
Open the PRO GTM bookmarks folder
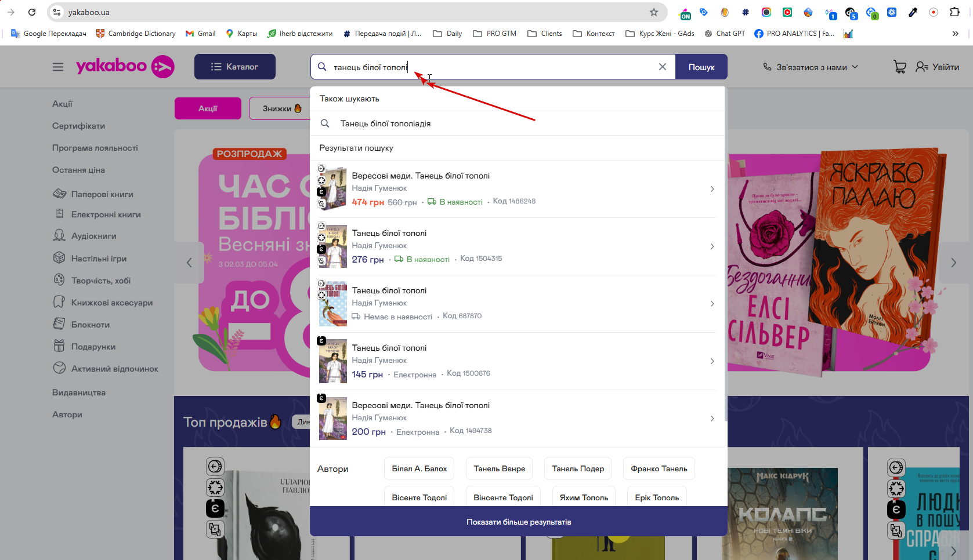[494, 34]
